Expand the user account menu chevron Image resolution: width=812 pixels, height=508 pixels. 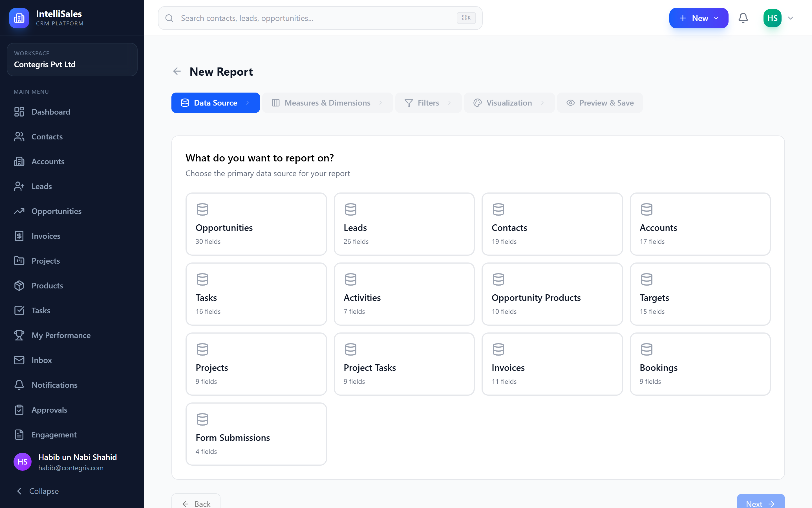coord(791,18)
